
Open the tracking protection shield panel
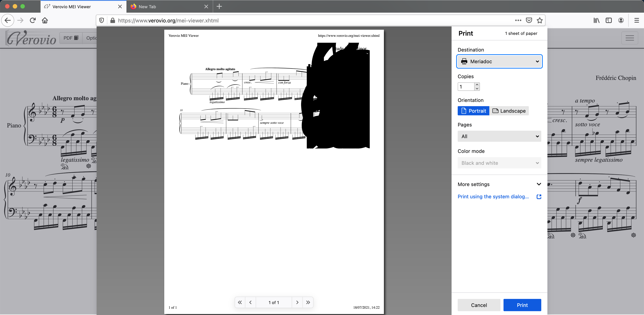102,20
